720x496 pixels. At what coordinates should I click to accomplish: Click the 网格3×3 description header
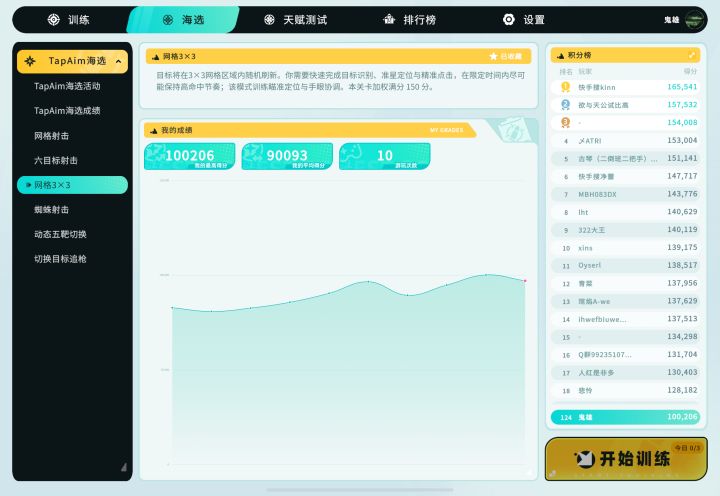(x=338, y=56)
